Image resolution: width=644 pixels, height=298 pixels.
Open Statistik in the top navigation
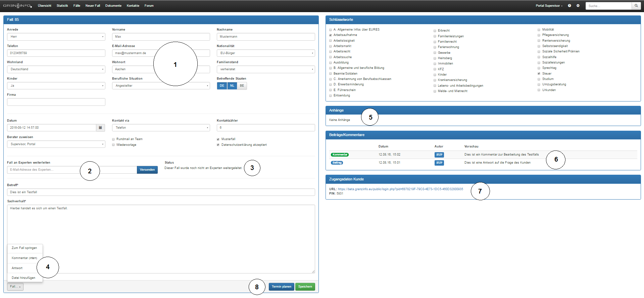[x=62, y=6]
